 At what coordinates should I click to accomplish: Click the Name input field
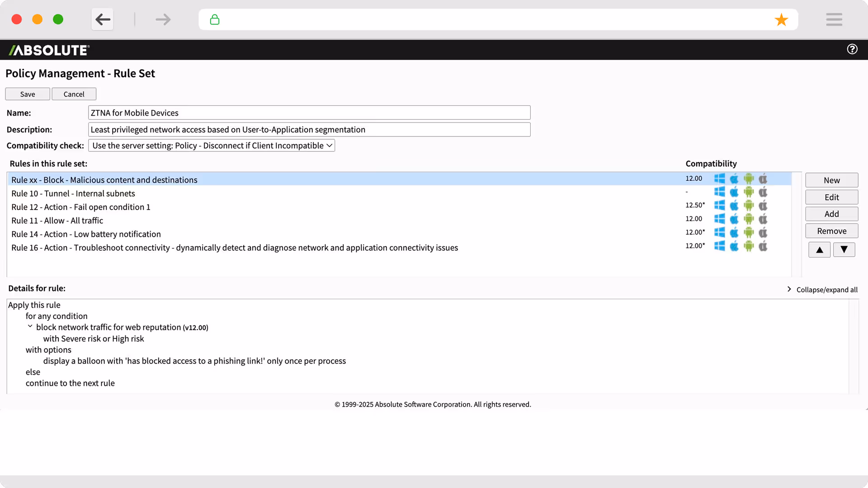(309, 113)
